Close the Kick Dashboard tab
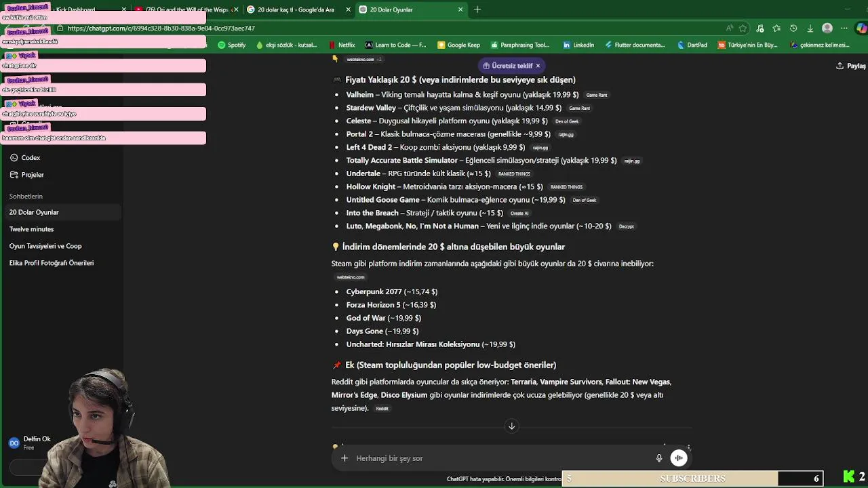868x488 pixels. click(124, 9)
